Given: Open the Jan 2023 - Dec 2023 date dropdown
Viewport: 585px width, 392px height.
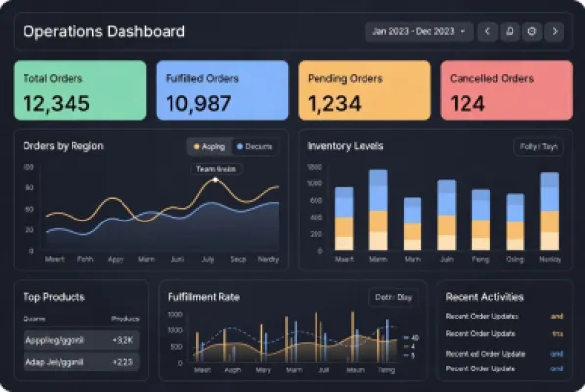Looking at the screenshot, I should click(419, 31).
